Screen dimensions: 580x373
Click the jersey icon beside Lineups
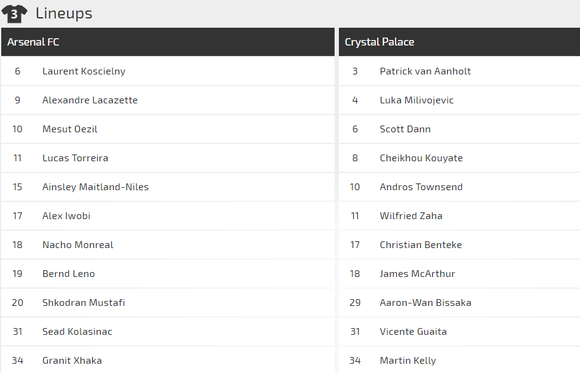tap(14, 14)
